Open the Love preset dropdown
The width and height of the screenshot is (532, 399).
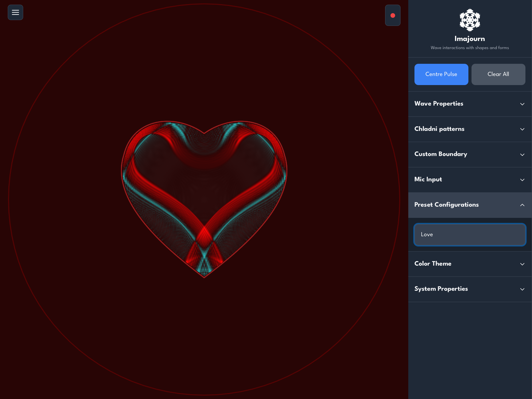470,234
